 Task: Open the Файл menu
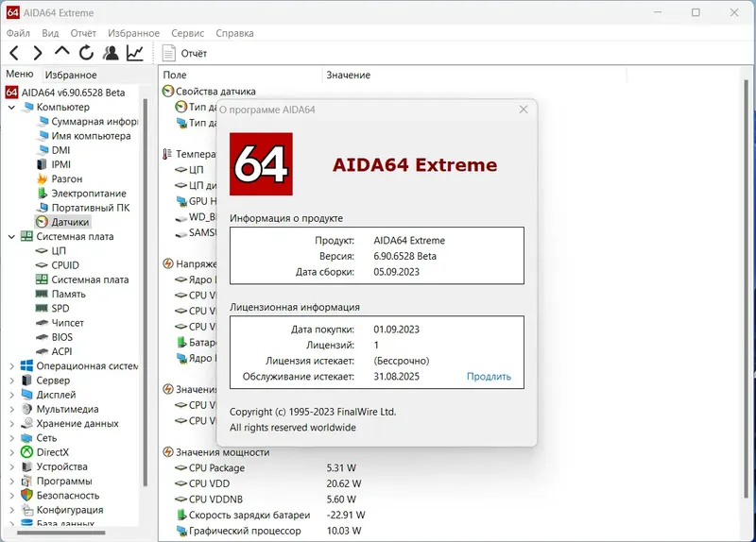[x=18, y=33]
